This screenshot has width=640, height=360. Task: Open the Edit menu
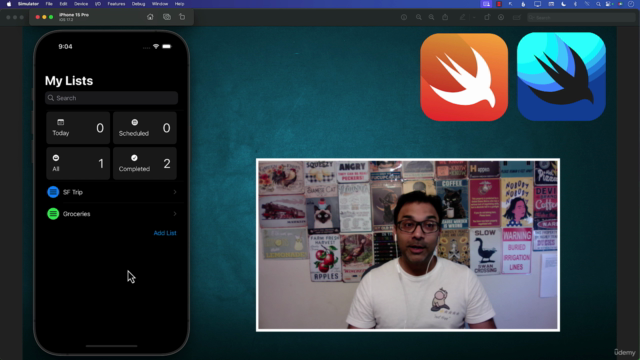click(x=63, y=4)
